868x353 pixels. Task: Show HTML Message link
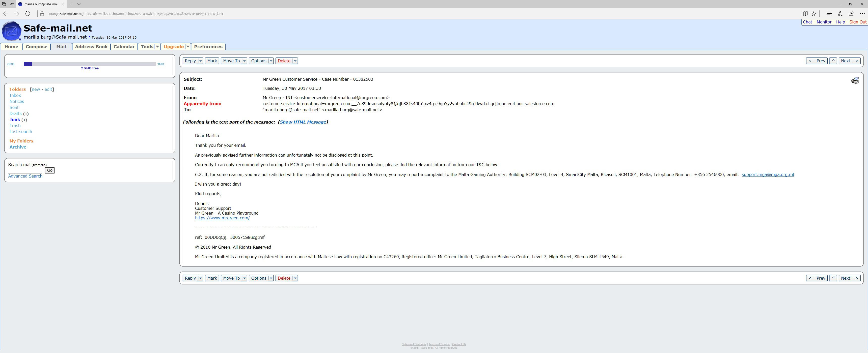point(303,122)
